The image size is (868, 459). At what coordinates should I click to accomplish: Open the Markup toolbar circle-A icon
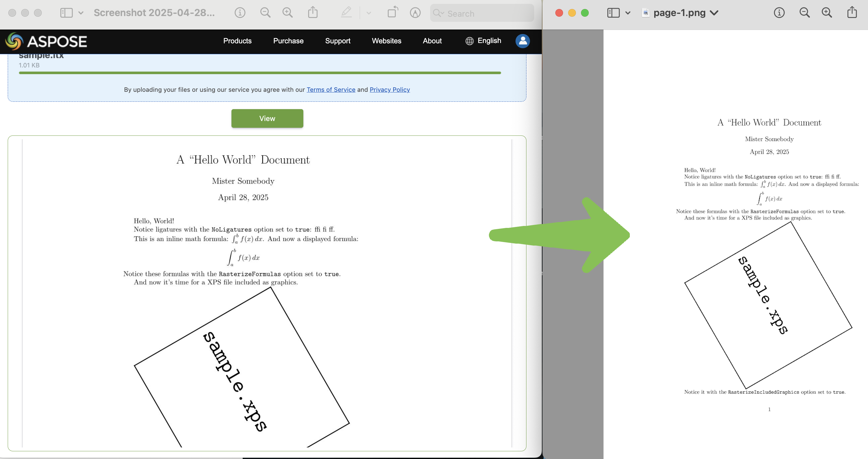click(x=415, y=13)
